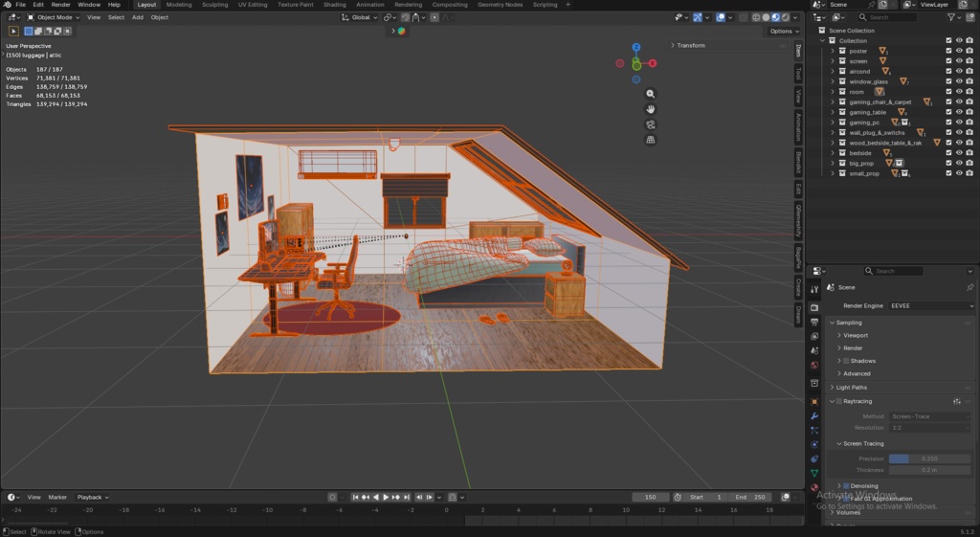Switch to the Modeling workspace tab
980x537 pixels.
179,5
